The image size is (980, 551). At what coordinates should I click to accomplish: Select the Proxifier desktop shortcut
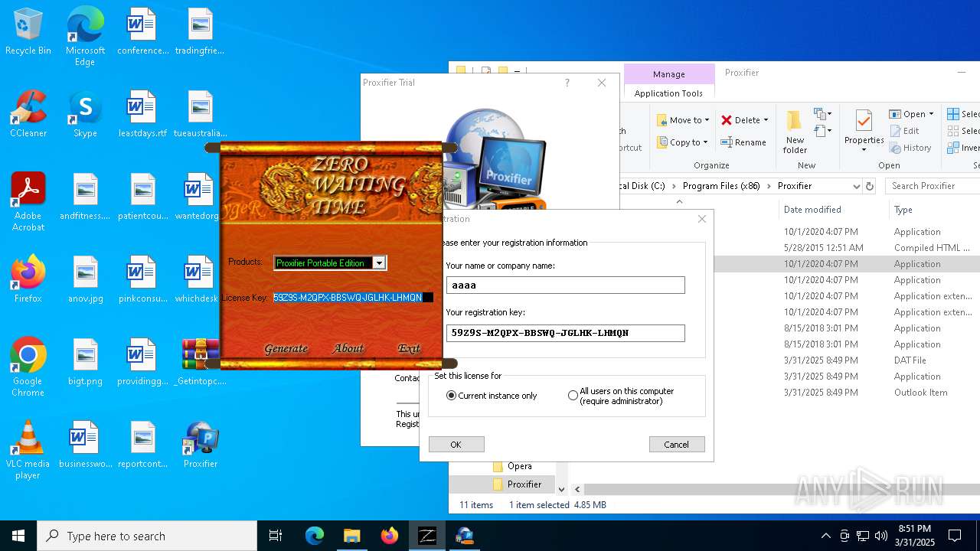point(201,445)
